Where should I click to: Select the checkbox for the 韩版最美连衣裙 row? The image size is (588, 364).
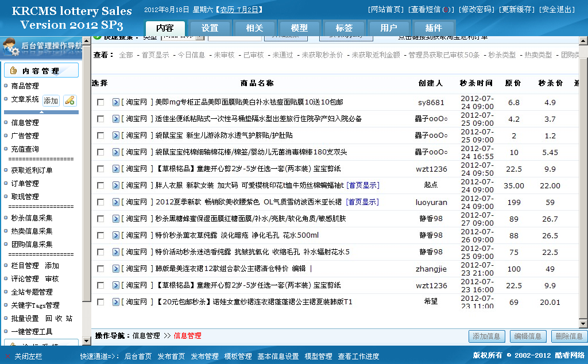pyautogui.click(x=100, y=269)
